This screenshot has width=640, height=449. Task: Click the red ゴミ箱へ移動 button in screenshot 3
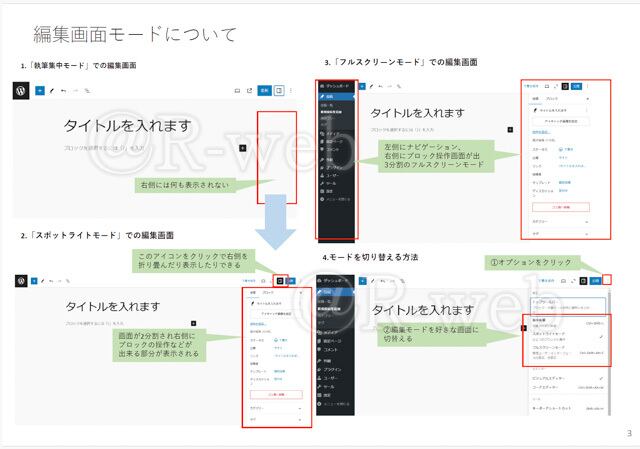point(561,207)
